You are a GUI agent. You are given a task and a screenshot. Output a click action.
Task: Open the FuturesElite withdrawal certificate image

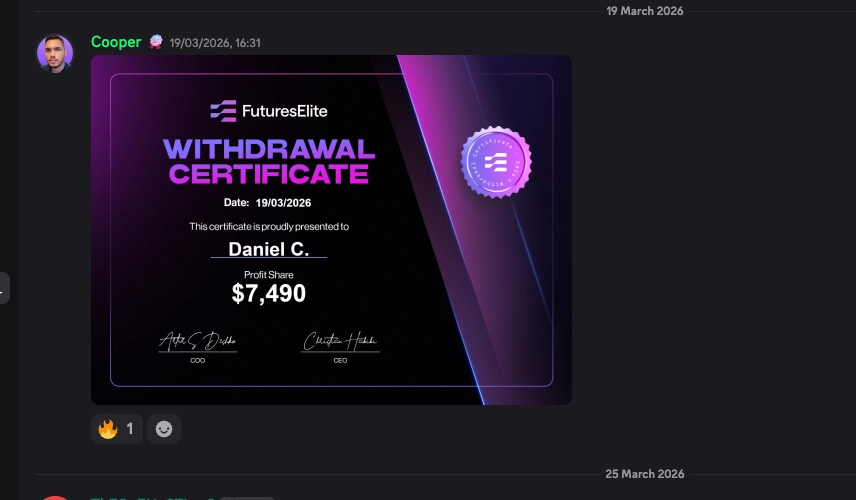point(331,230)
